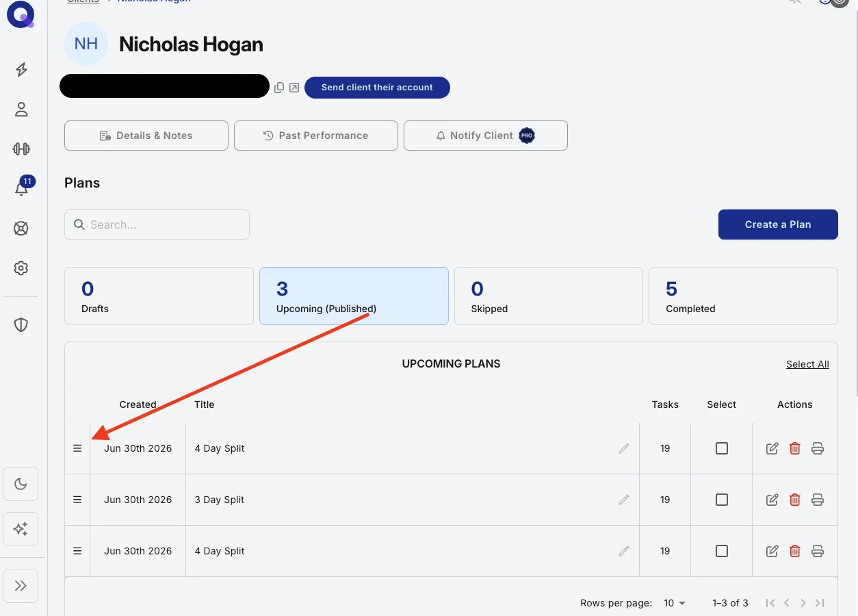Open settings gear in the sidebar

21,268
